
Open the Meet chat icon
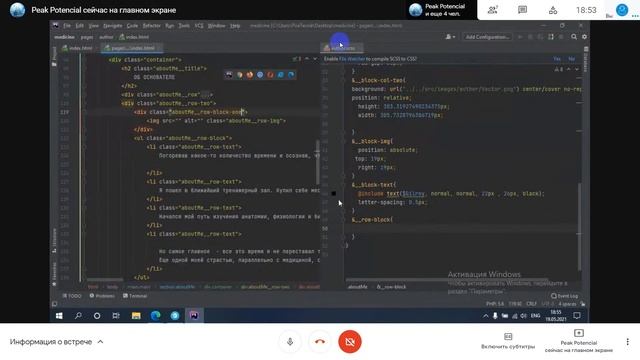pos(522,10)
